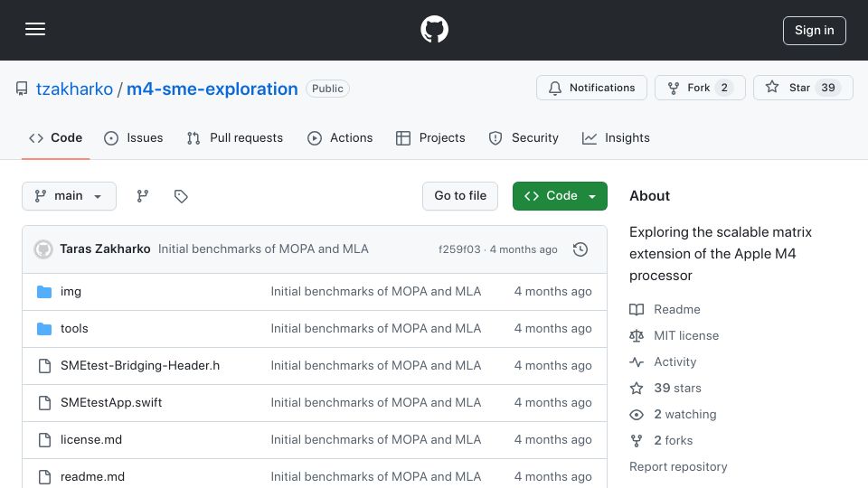The width and height of the screenshot is (868, 488).
Task: Expand the main branch dropdown
Action: [70, 196]
